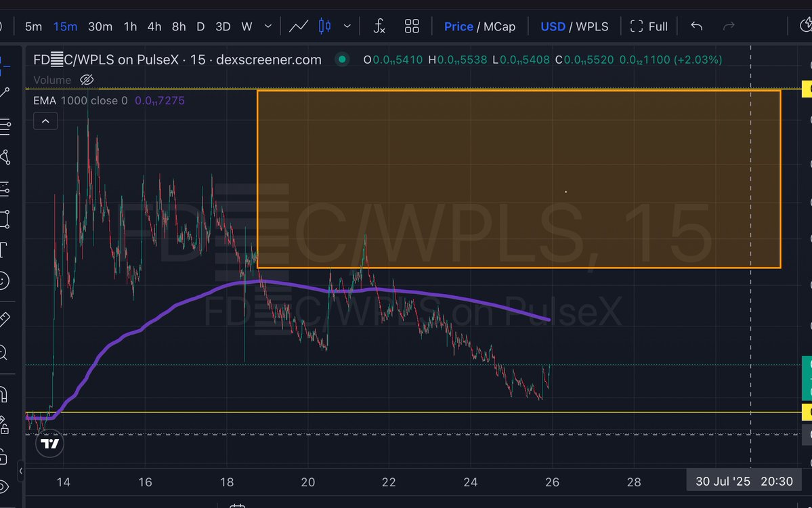Viewport: 812px width, 508px height.
Task: Click the FD/WPLS on PulseX chart title
Action: click(177, 60)
